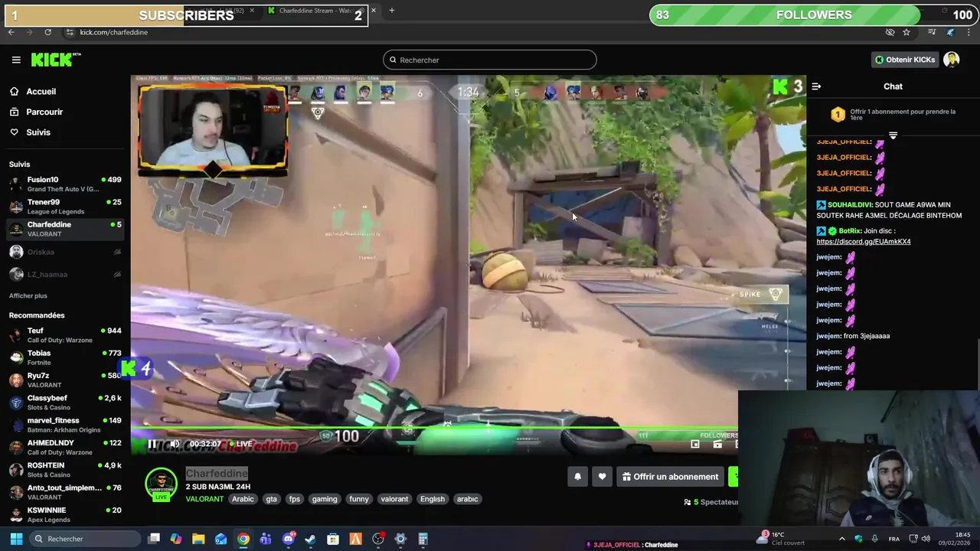Expand chat gifting leaderboard chevron
This screenshot has height=551, width=980.
click(x=893, y=135)
